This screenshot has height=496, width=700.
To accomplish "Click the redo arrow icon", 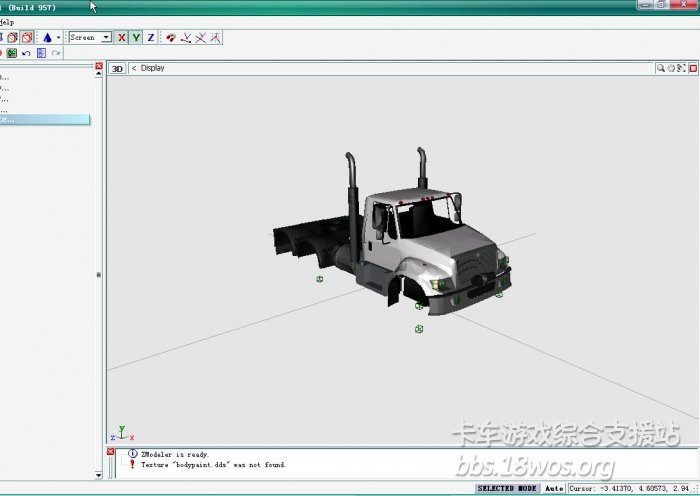I will click(x=56, y=53).
